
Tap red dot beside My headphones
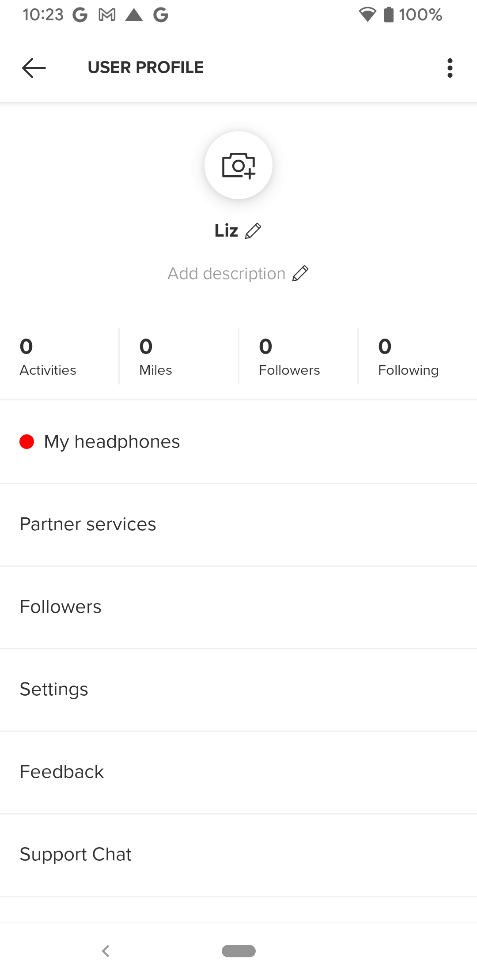[x=27, y=441]
